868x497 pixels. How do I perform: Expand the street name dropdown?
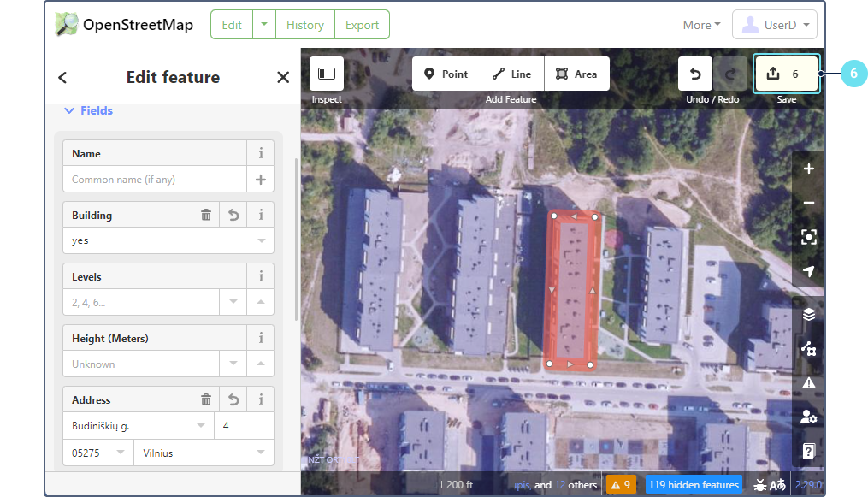click(201, 426)
